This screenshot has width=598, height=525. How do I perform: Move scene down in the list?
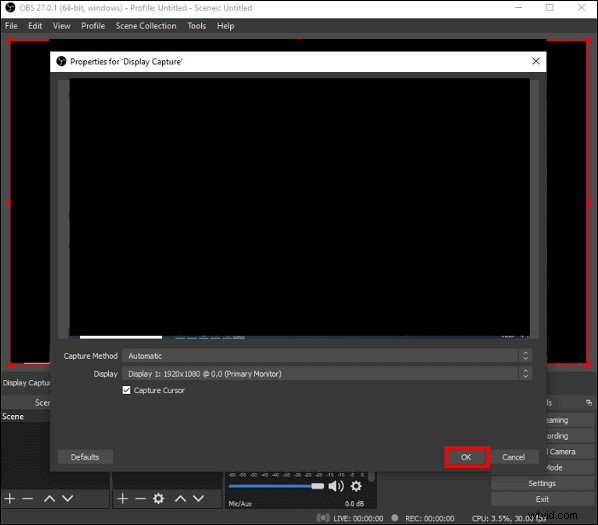pos(68,498)
